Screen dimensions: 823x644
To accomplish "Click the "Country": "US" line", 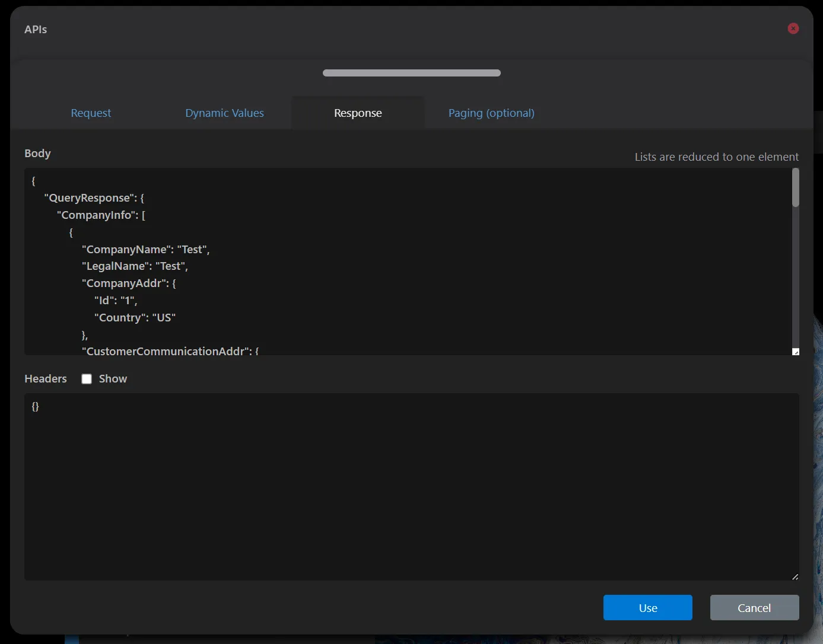I will click(135, 318).
